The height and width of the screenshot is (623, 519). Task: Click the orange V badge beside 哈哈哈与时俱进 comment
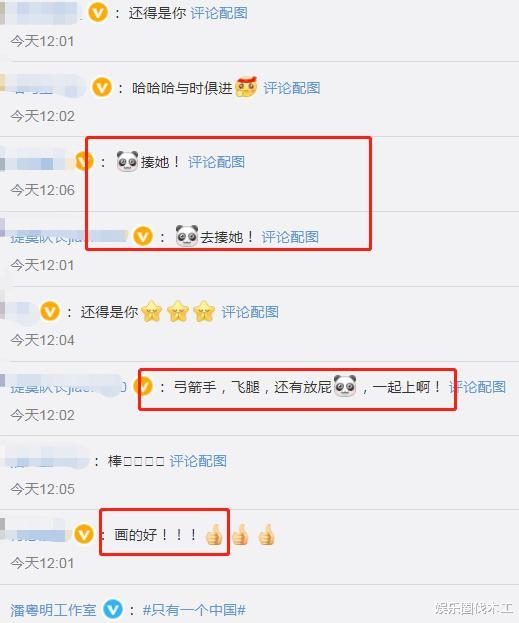[x=102, y=87]
